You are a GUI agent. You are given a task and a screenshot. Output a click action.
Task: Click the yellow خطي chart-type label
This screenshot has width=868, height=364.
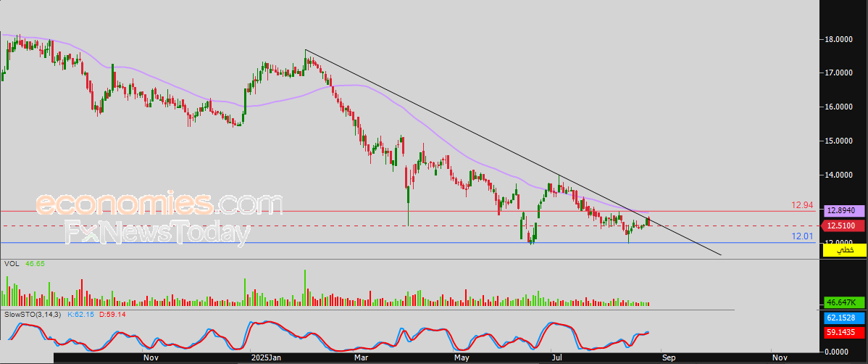(844, 250)
